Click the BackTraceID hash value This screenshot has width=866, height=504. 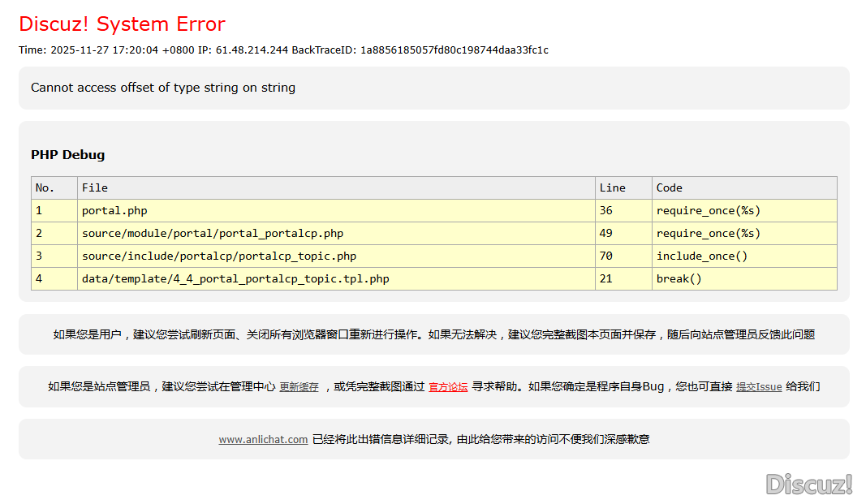pos(455,50)
